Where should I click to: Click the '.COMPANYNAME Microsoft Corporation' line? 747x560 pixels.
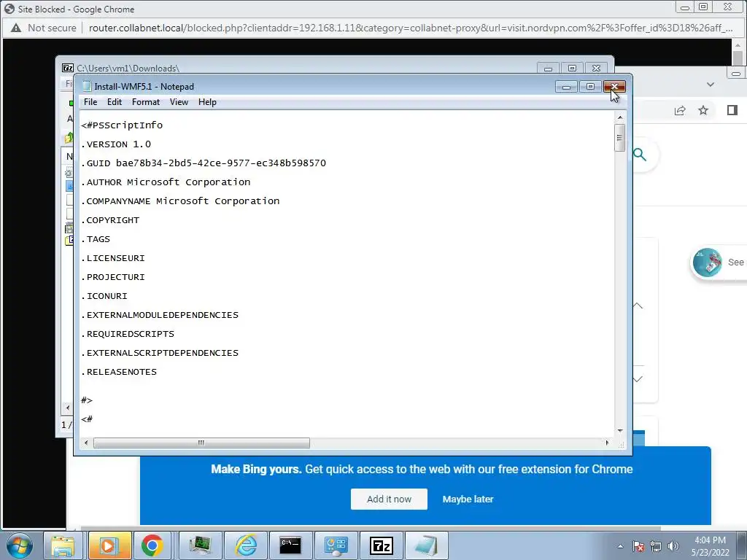tap(180, 201)
